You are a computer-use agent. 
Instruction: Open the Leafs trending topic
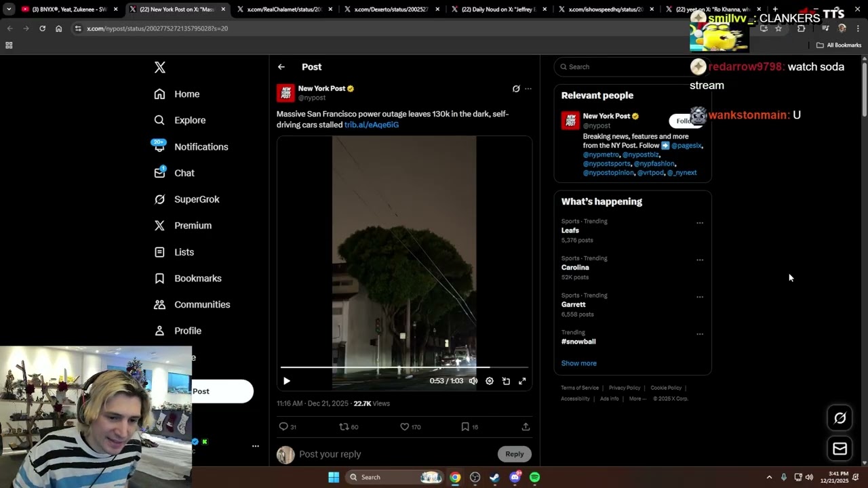click(570, 230)
